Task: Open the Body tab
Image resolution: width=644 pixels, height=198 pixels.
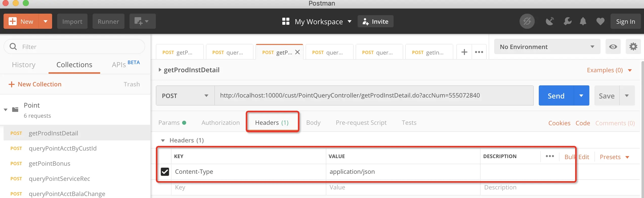Action: coord(313,123)
